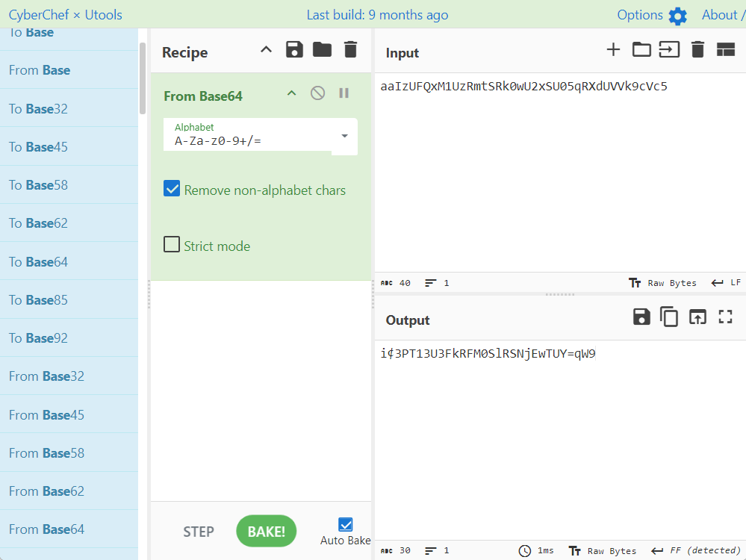Change output Raw Bytes encoding

pos(603,550)
